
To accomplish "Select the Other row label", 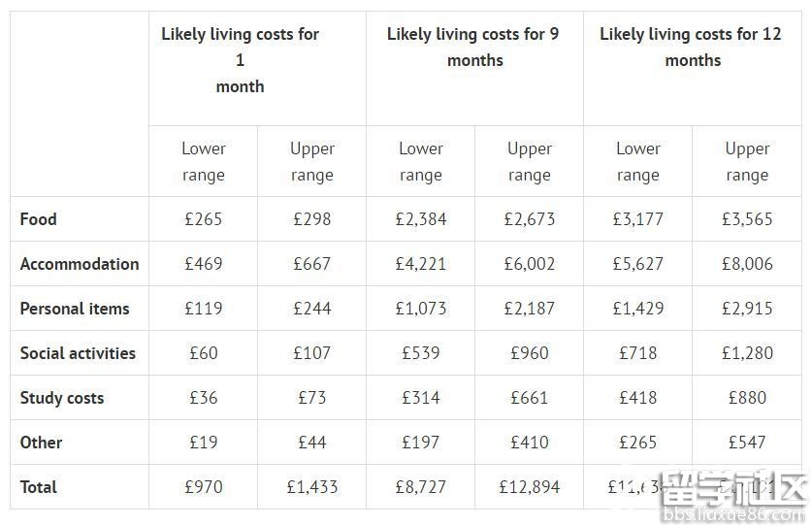I will 41,442.
